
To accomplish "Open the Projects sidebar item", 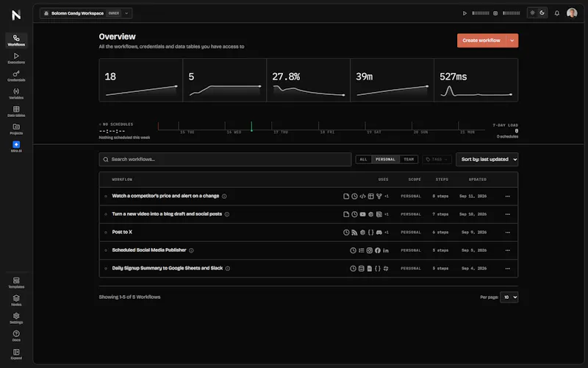I will coord(16,129).
